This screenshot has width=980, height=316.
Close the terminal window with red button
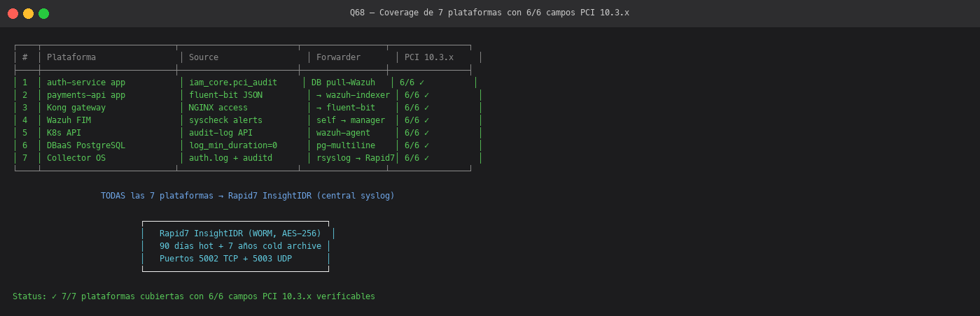[x=13, y=13]
